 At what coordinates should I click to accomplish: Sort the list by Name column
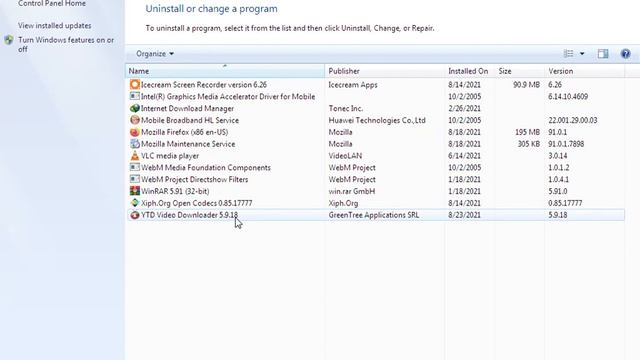(x=224, y=71)
